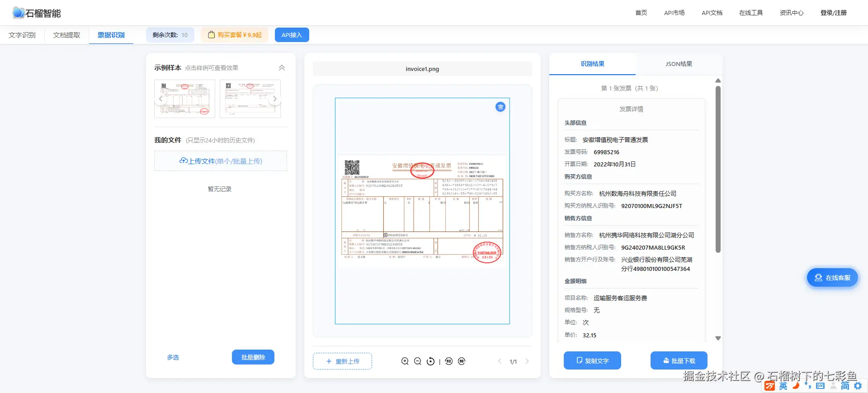868x393 pixels.
Task: Open the second sample invoice thumbnail
Action: point(250,99)
